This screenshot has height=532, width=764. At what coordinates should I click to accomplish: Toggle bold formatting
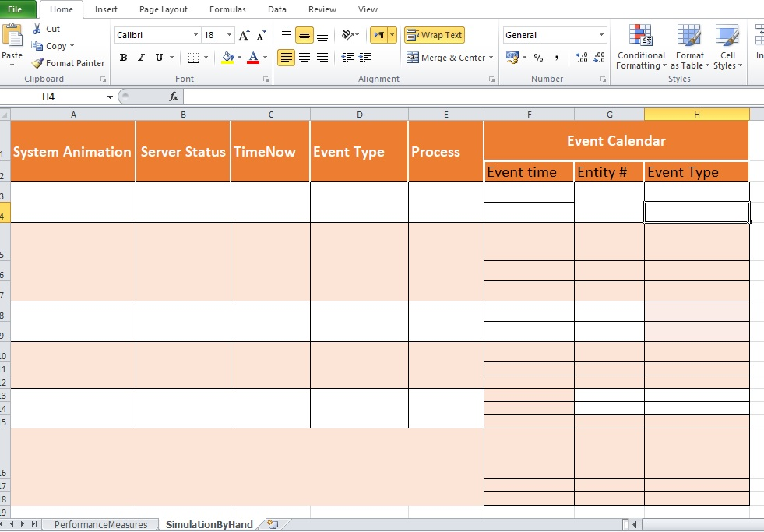[x=122, y=57]
